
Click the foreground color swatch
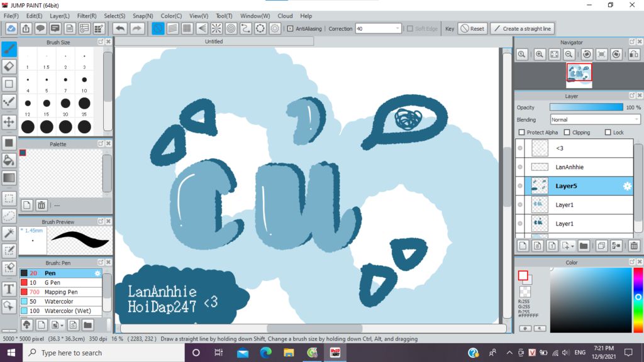pyautogui.click(x=523, y=275)
